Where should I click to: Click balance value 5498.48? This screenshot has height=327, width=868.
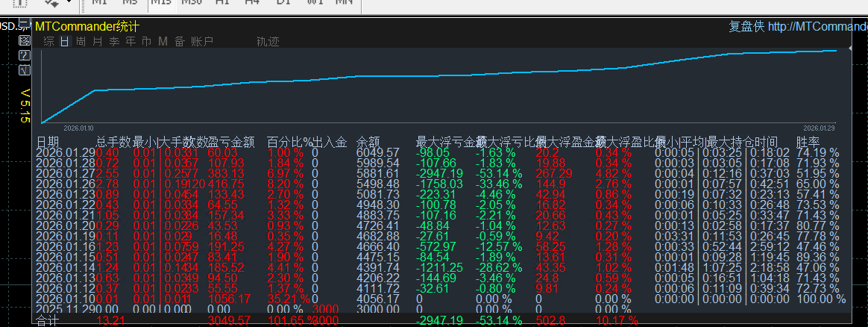pos(378,184)
